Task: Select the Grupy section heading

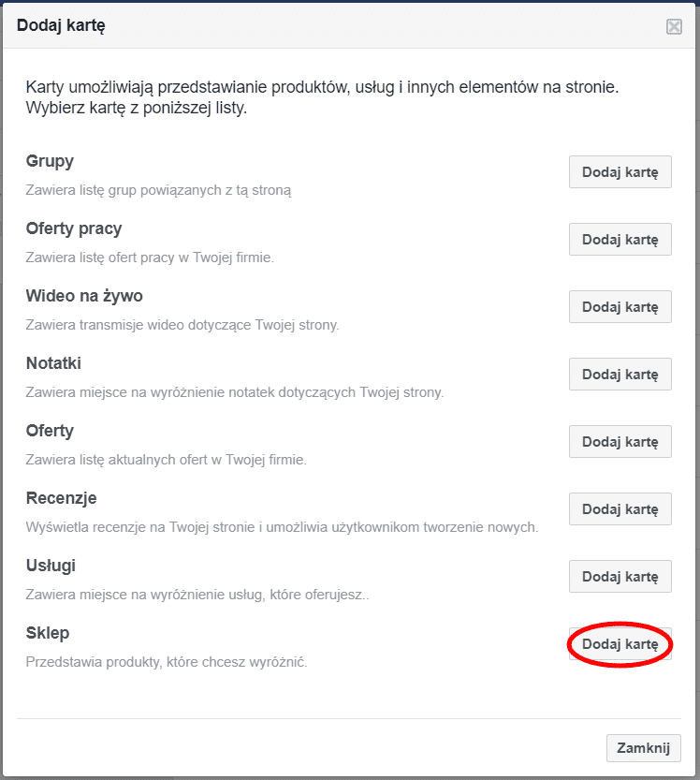Action: [x=50, y=161]
